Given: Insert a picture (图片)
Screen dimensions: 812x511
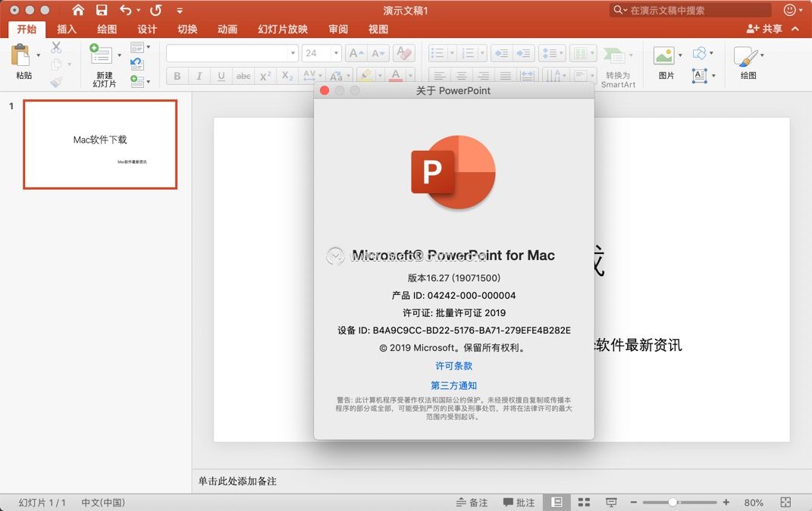Looking at the screenshot, I should pos(664,56).
